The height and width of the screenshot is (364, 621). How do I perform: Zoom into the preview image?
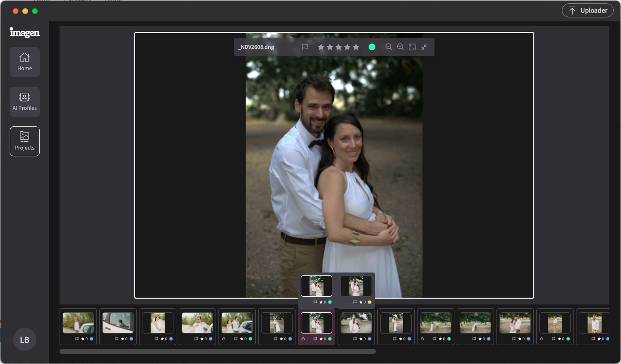401,47
